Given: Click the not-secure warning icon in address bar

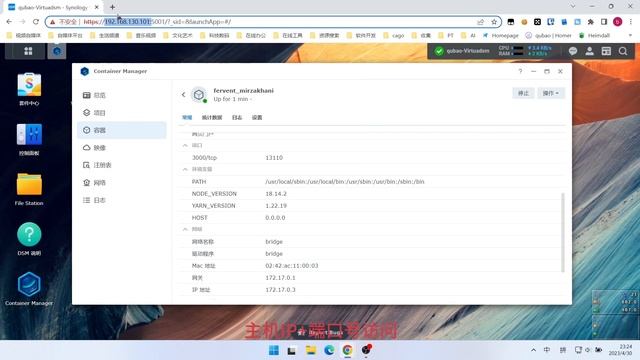Looking at the screenshot, I should pos(53,22).
